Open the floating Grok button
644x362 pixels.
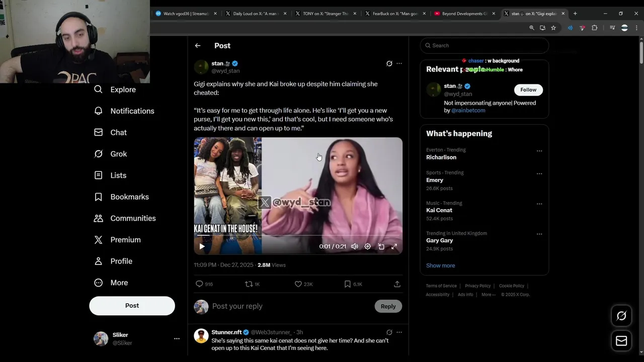(x=621, y=316)
